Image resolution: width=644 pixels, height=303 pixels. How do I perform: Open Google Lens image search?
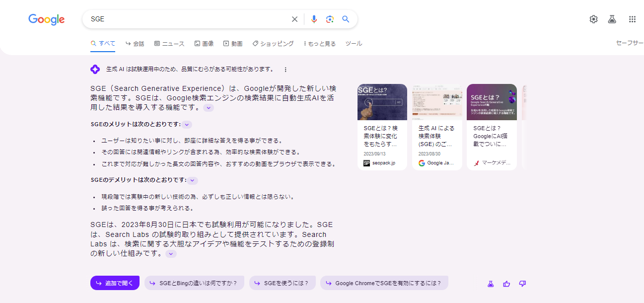pos(330,19)
